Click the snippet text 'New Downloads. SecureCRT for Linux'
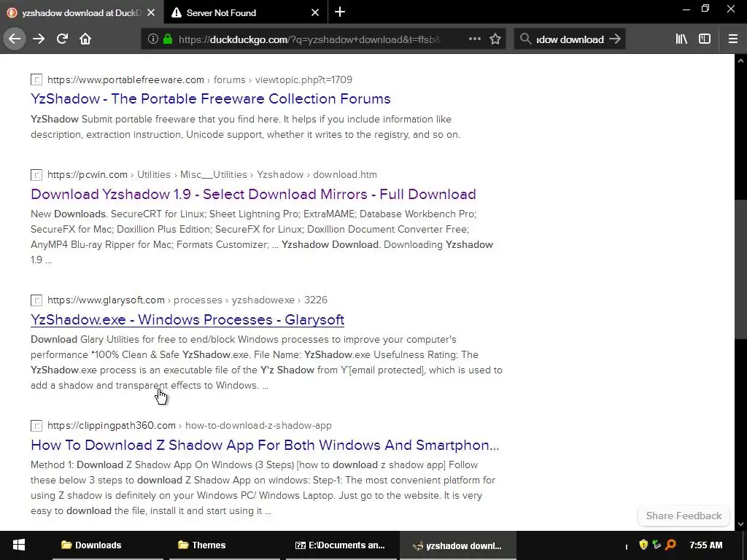747x560 pixels. point(262,237)
